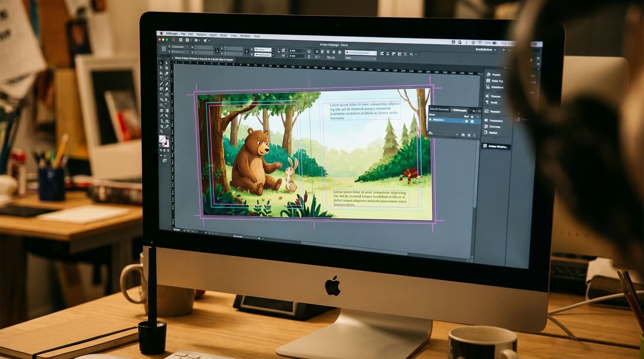Screen dimensions: 644x359
Task: Toggle visibility eye of the selected layer row
Action: tap(430, 120)
